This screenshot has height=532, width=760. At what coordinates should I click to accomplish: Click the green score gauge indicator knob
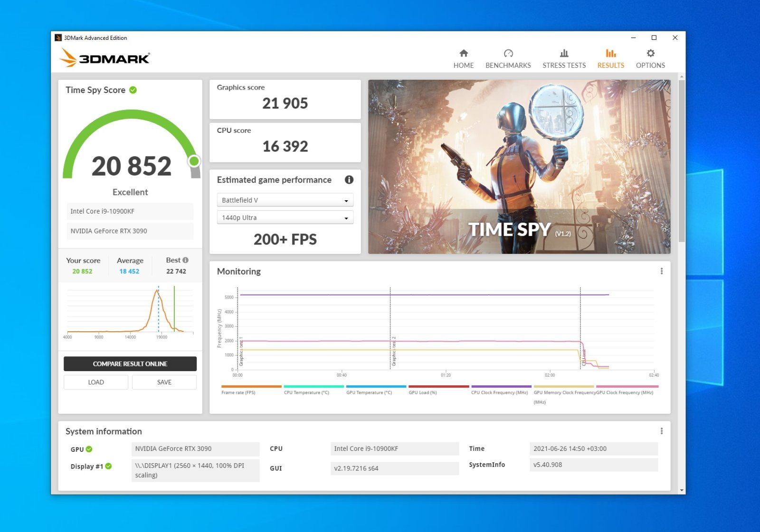tap(194, 161)
